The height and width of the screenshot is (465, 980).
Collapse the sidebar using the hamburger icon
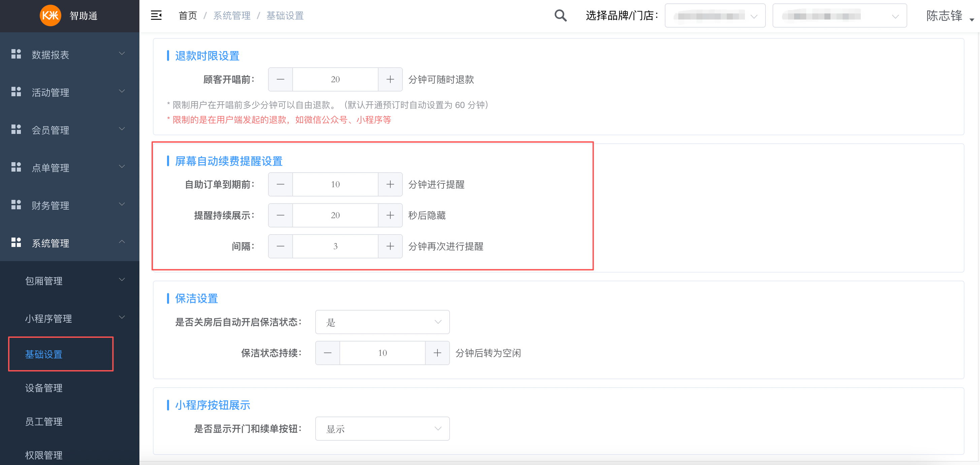point(156,15)
